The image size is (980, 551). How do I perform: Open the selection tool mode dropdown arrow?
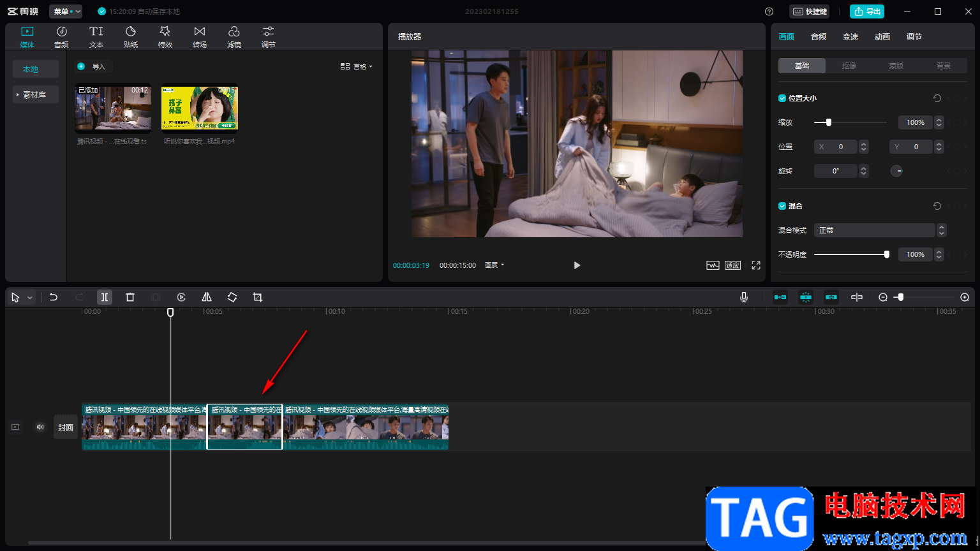tap(29, 298)
